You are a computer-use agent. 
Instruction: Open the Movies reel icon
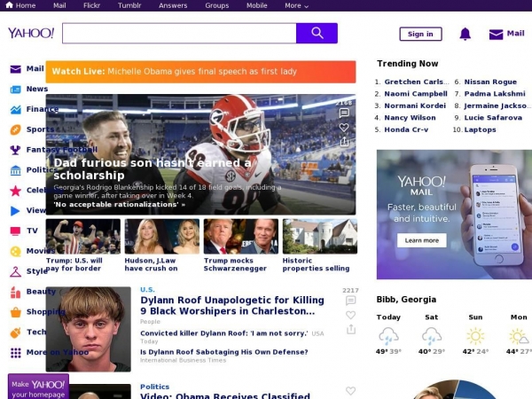point(15,252)
